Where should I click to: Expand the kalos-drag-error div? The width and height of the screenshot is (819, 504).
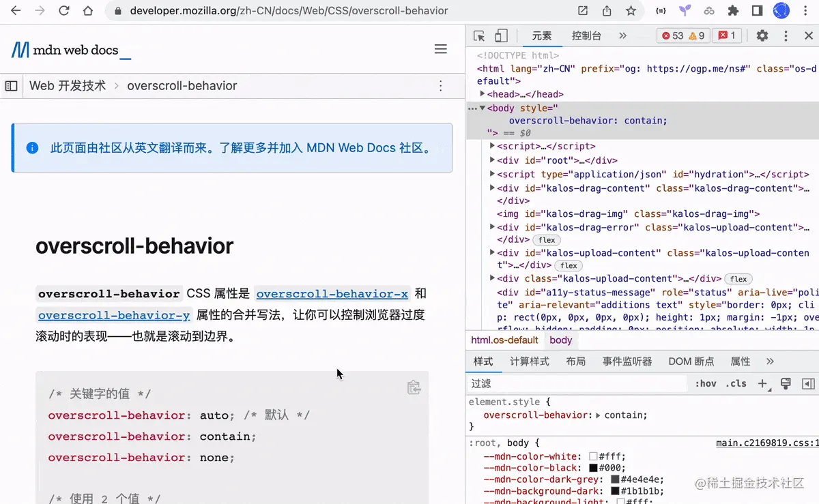point(493,227)
